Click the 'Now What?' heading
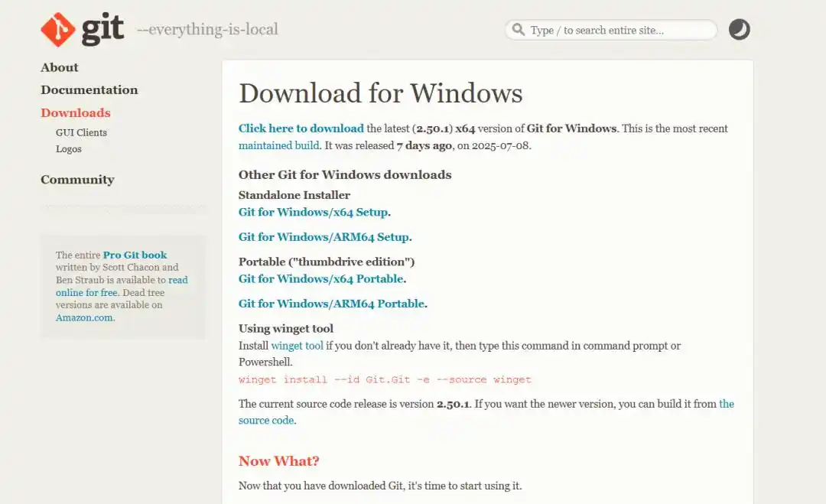Screen dimensions: 826x504 pyautogui.click(x=278, y=461)
